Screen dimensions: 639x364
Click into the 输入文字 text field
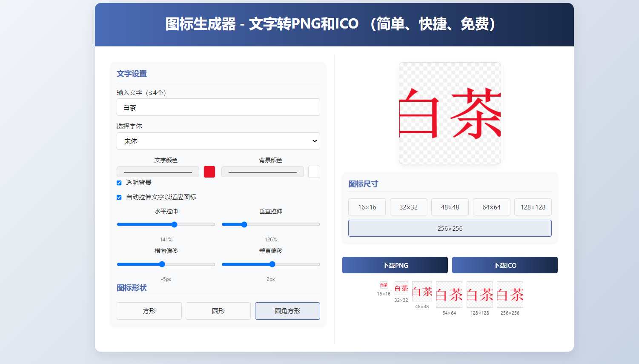(x=218, y=108)
